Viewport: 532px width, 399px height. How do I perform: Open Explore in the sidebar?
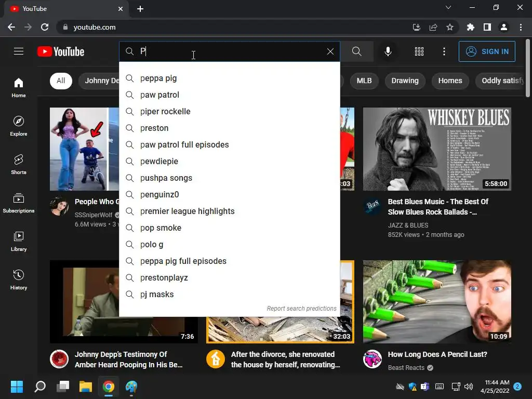[x=19, y=126]
